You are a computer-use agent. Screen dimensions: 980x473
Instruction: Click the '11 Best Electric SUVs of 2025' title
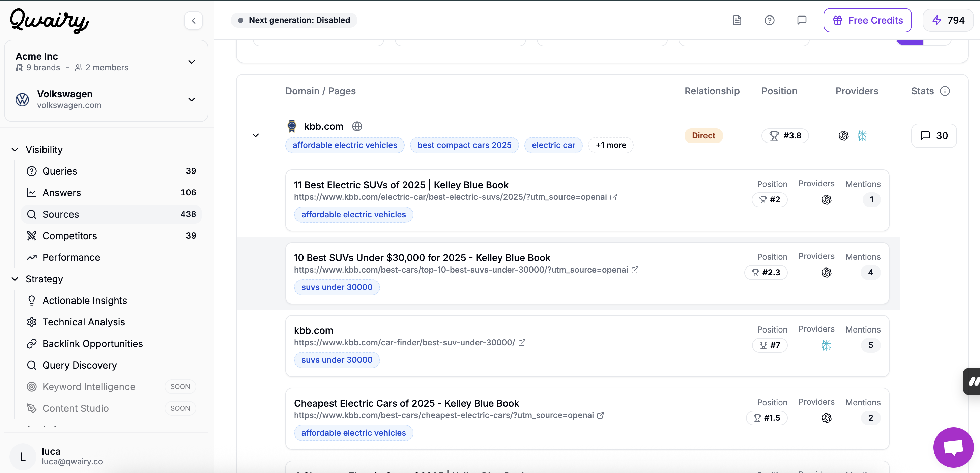pyautogui.click(x=401, y=185)
